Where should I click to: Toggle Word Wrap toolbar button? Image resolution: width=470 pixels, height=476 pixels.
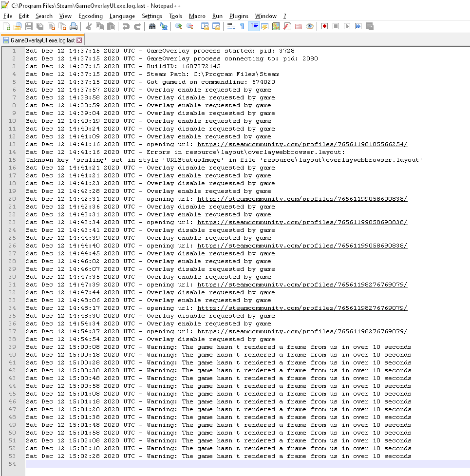click(x=231, y=27)
